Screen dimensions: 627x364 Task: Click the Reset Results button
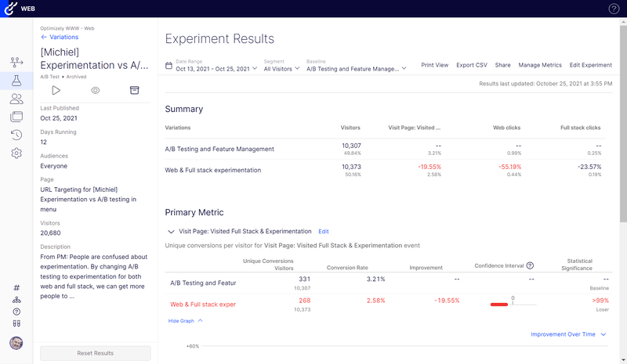(x=95, y=353)
